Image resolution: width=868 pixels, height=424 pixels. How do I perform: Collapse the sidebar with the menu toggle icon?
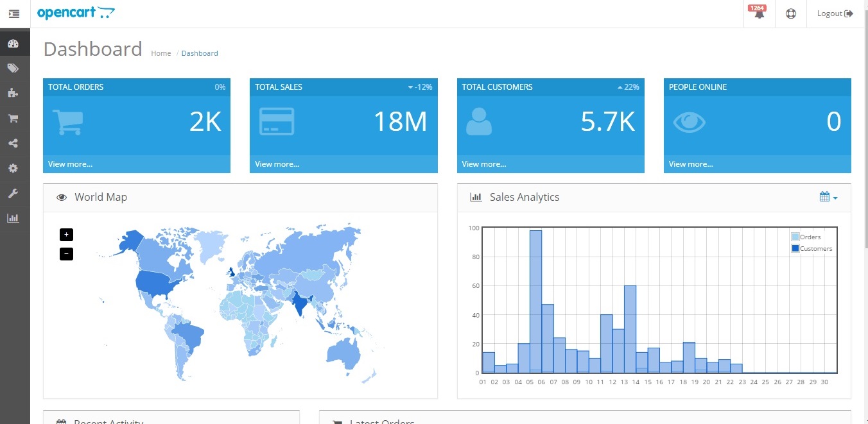(14, 13)
